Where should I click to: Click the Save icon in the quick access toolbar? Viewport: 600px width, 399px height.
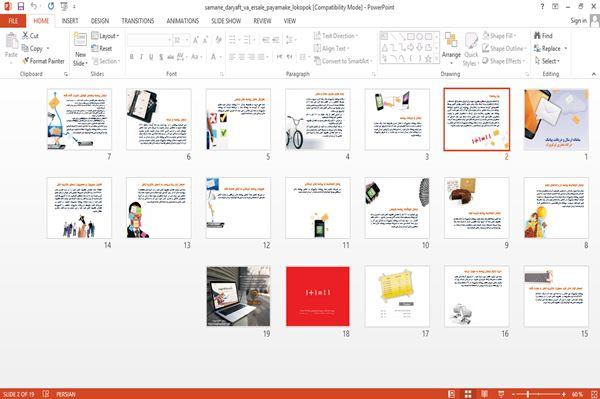[21, 7]
